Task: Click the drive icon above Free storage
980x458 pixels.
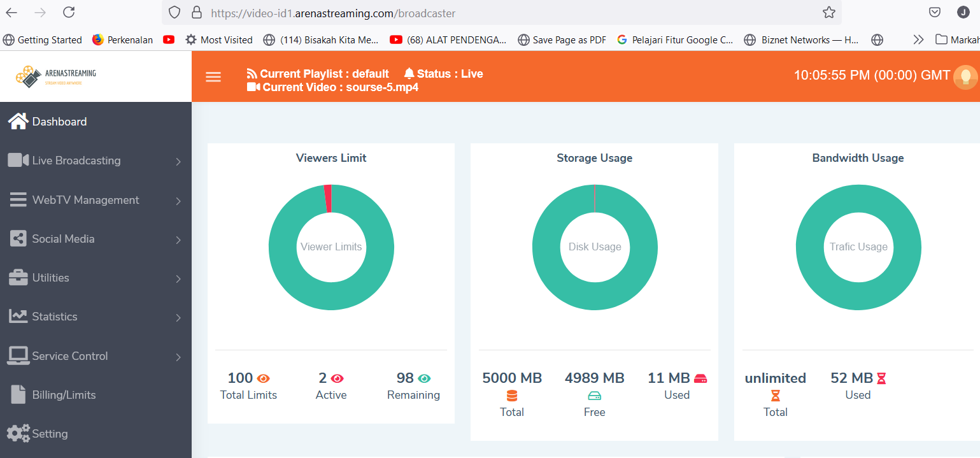Action: coord(594,396)
